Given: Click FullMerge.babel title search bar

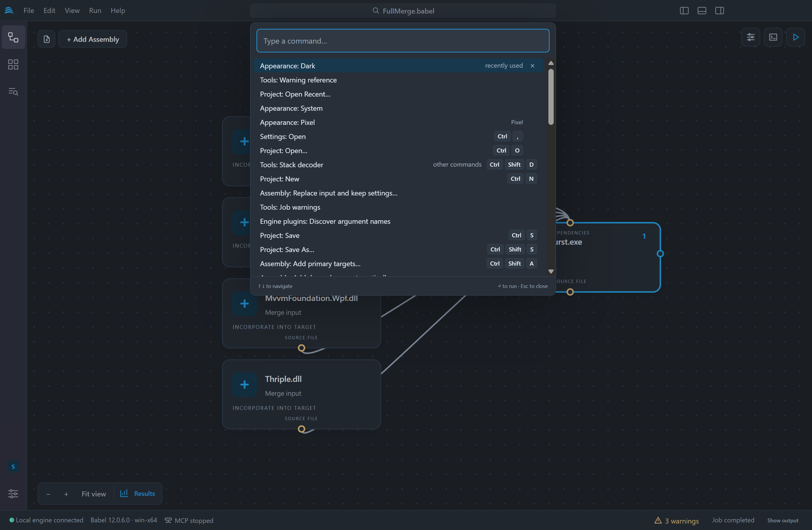Looking at the screenshot, I should coord(403,11).
